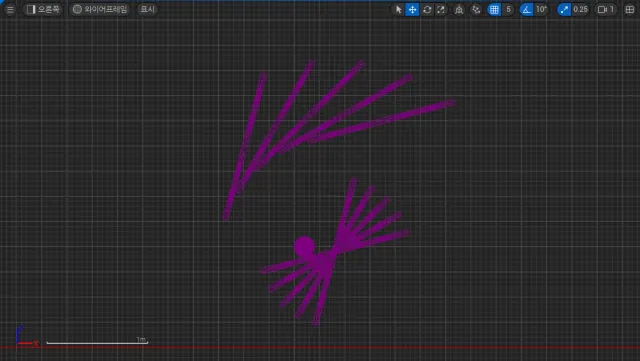Select the arrow selection mode tool
Screen dimensions: 640x361
[398, 9]
